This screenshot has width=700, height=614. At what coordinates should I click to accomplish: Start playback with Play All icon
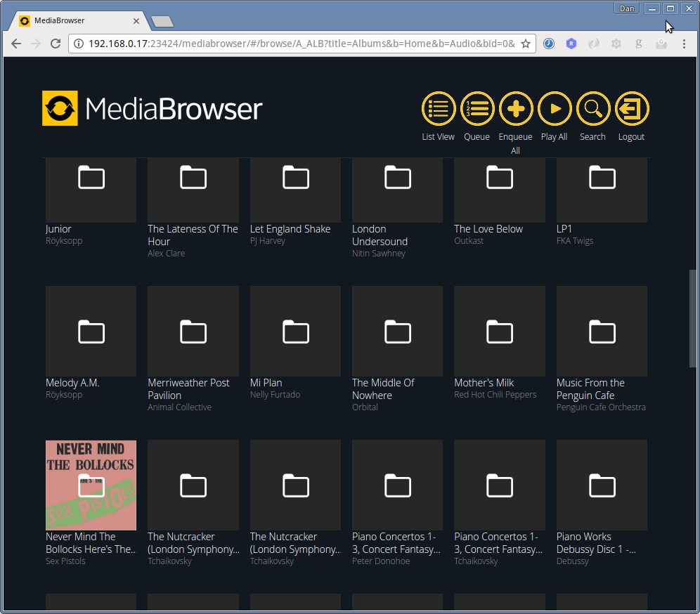[x=555, y=108]
